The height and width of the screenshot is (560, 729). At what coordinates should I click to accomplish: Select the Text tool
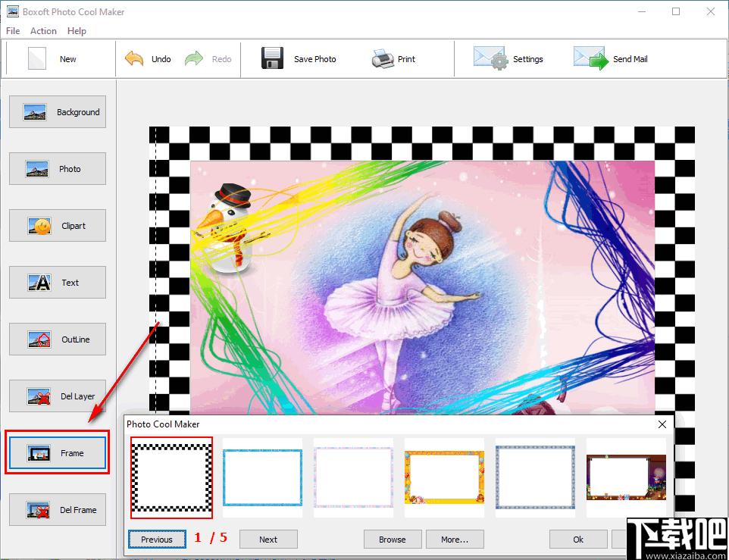pos(58,283)
